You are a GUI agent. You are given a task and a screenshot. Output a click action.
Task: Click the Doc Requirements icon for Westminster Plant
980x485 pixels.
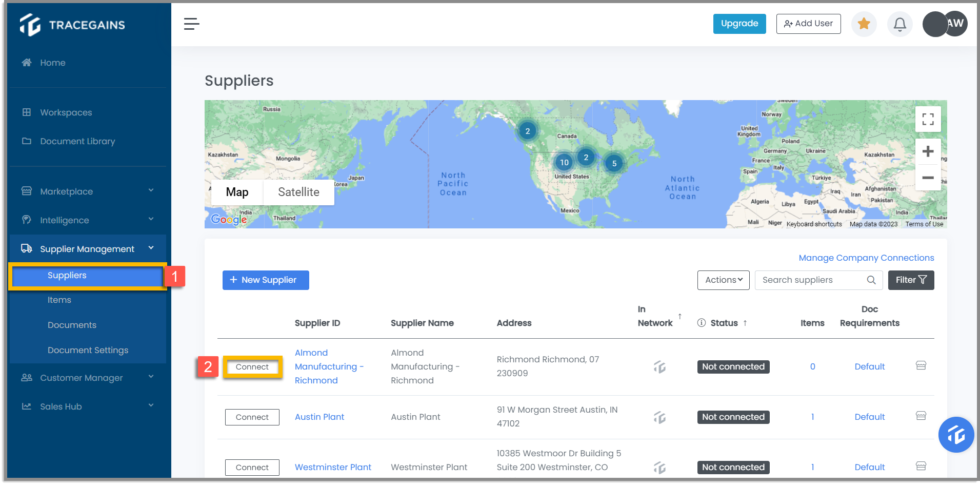pos(921,466)
